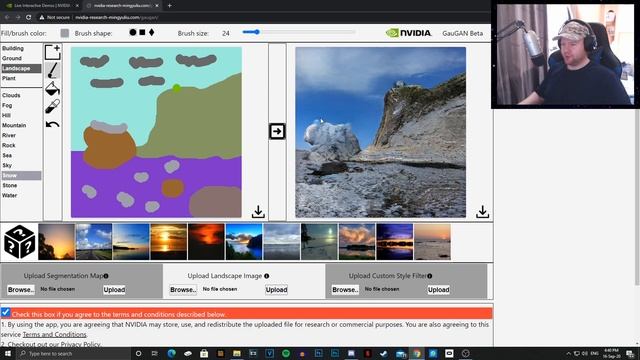Pick the red fiery sky style thumbnail
This screenshot has width=640, height=360.
pos(206,242)
